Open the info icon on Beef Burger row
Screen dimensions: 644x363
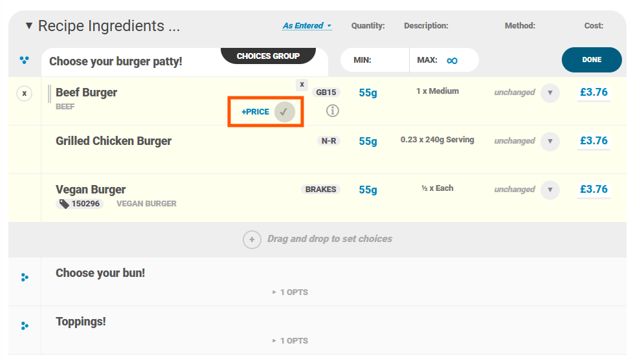332,111
